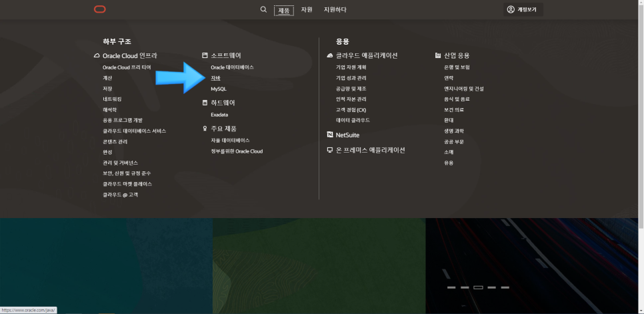Open the 지원하다 menu tab
The height and width of the screenshot is (314, 644).
pos(335,9)
